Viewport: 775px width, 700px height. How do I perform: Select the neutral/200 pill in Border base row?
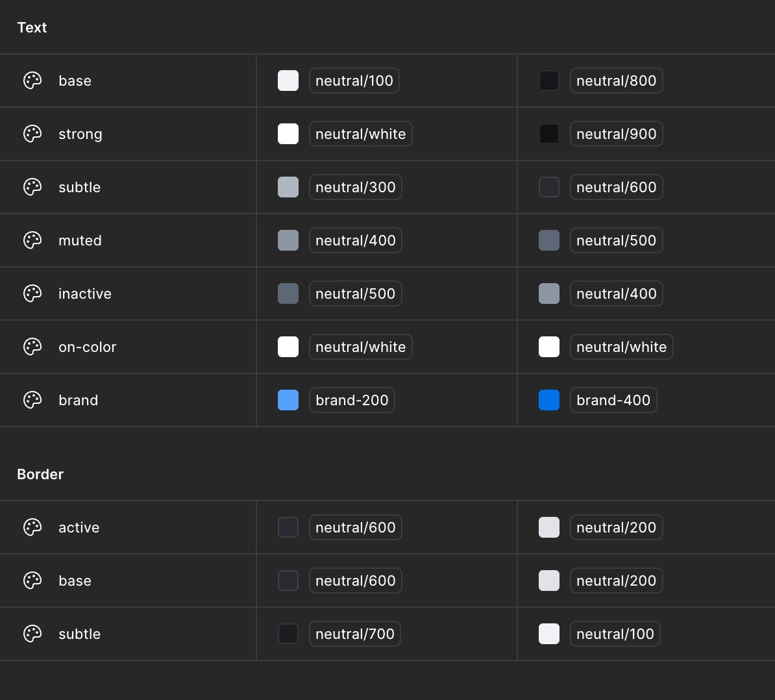617,581
